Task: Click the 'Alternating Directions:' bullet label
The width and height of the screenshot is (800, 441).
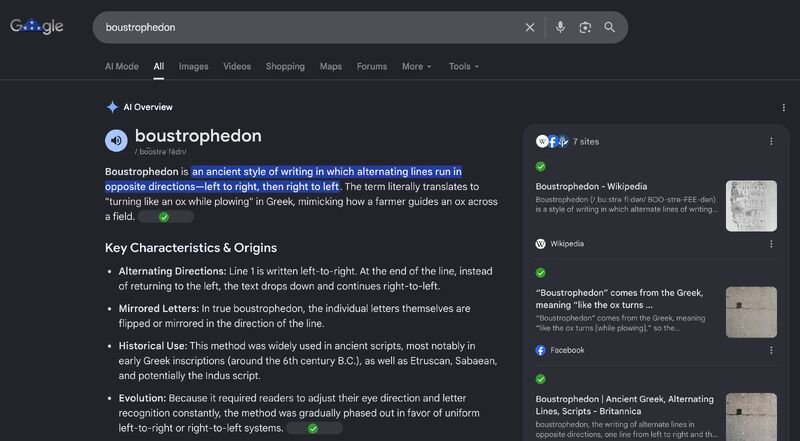Action: (172, 271)
